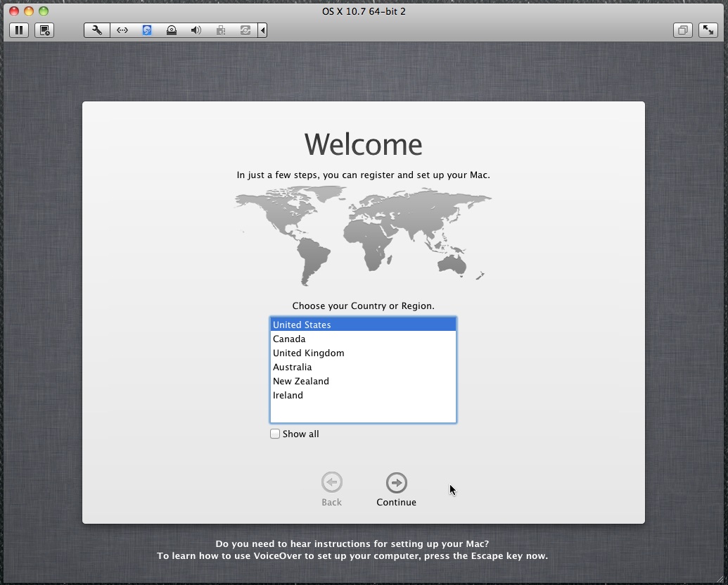Select Ireland in the country list
Viewport: 728px width, 585px height.
pyautogui.click(x=363, y=395)
